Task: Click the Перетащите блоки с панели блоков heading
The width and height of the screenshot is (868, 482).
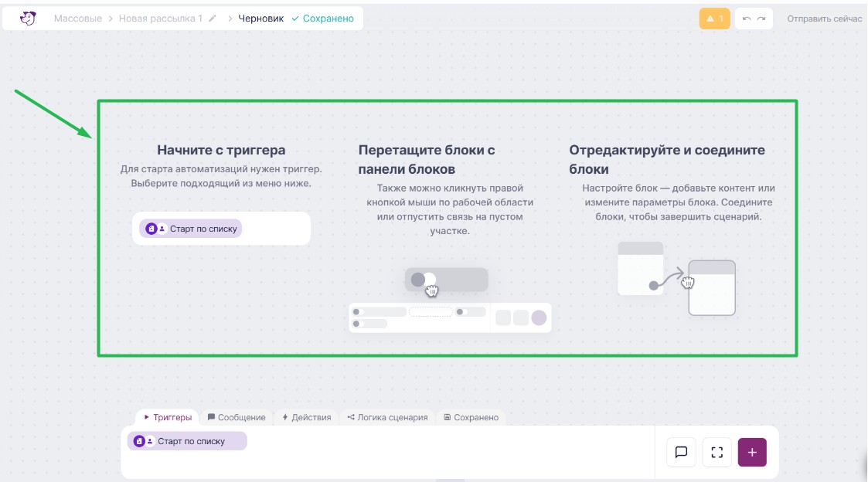Action: click(x=427, y=159)
